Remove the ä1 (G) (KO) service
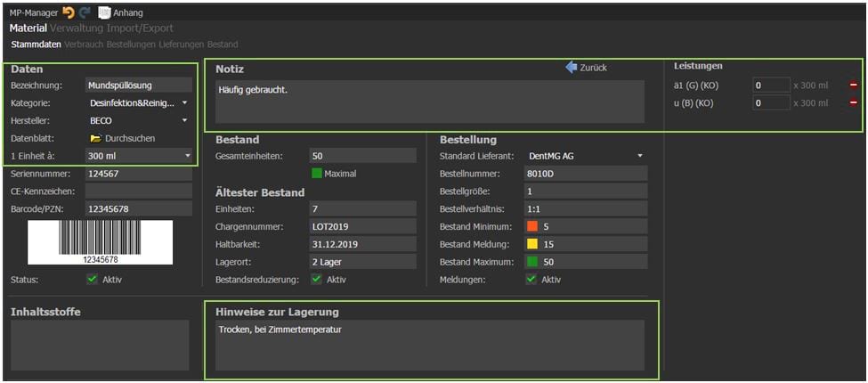Image resolution: width=868 pixels, height=383 pixels. (853, 86)
